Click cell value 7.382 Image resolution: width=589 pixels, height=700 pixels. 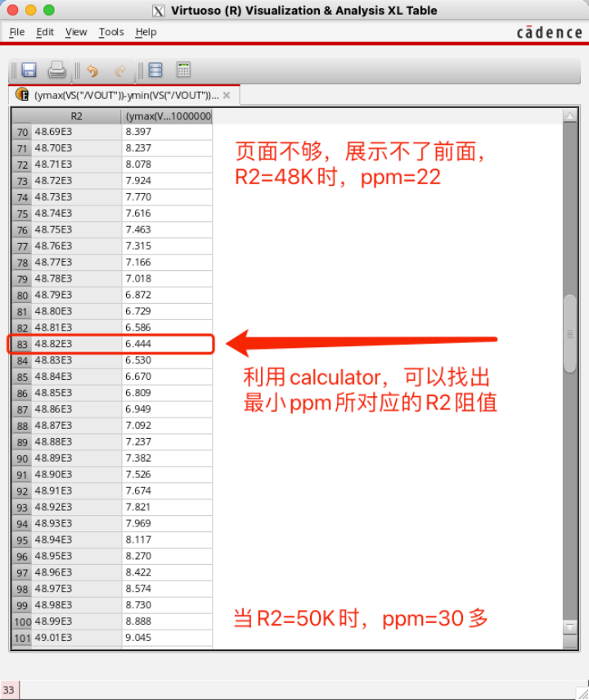[168, 458]
